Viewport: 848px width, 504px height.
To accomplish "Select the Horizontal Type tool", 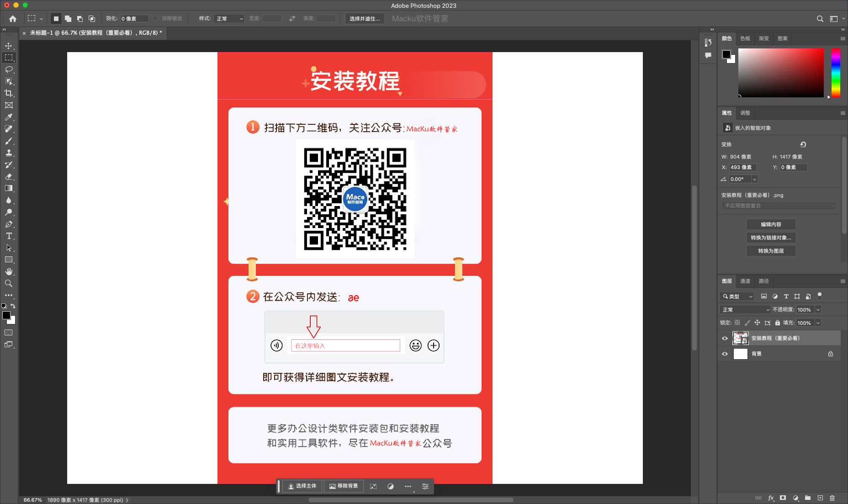I will click(9, 236).
